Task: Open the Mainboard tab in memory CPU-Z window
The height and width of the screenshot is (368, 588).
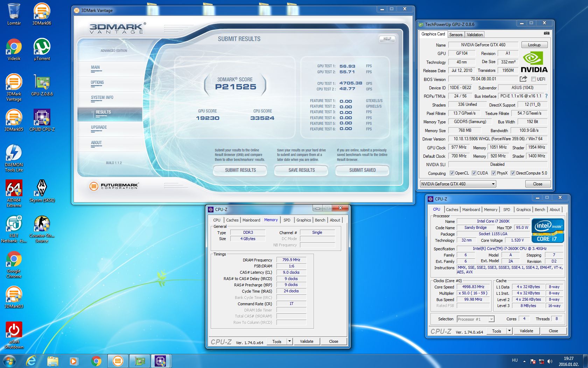Action: pos(251,220)
